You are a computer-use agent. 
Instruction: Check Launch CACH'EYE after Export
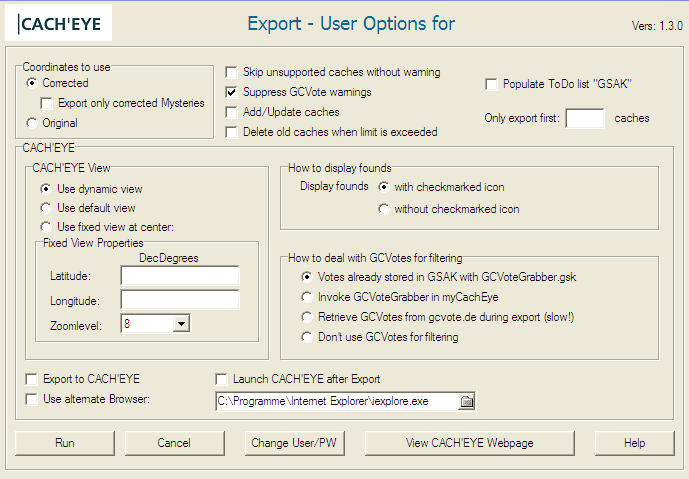coord(221,379)
